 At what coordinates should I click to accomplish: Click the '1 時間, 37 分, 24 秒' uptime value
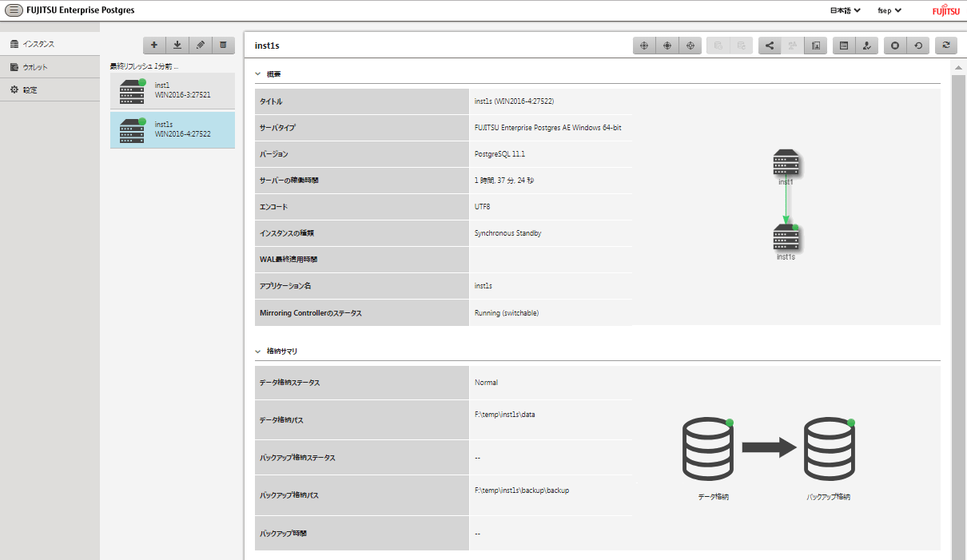point(504,180)
